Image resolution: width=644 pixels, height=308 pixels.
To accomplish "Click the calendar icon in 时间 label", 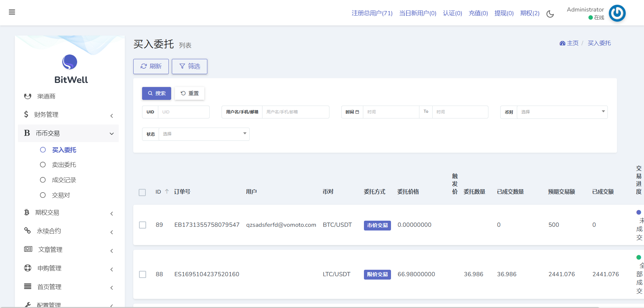I will pyautogui.click(x=357, y=112).
